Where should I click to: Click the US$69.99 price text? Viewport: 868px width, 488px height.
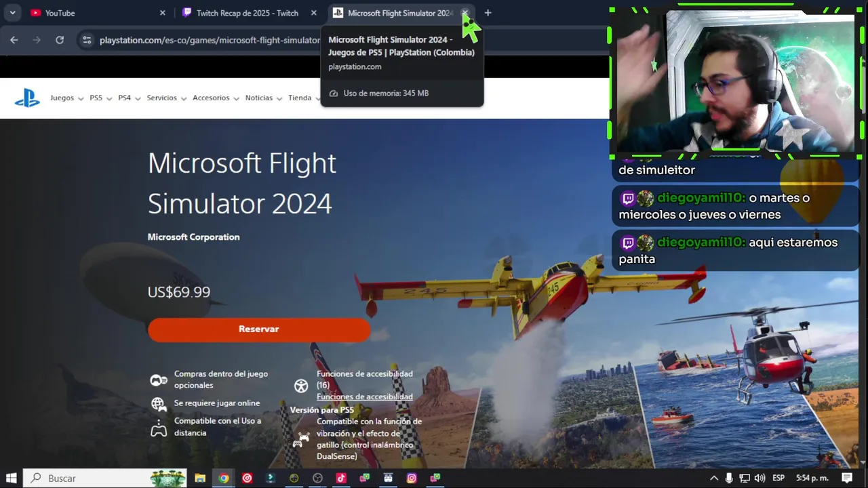pos(179,292)
